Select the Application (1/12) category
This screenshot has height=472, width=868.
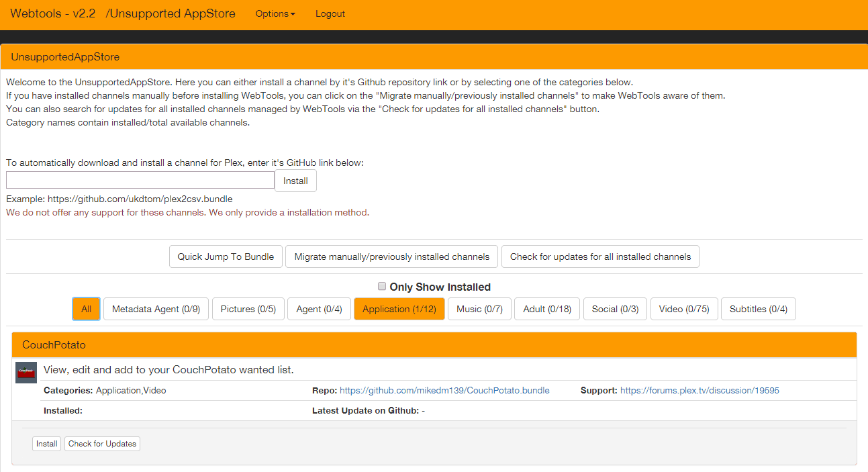(399, 309)
